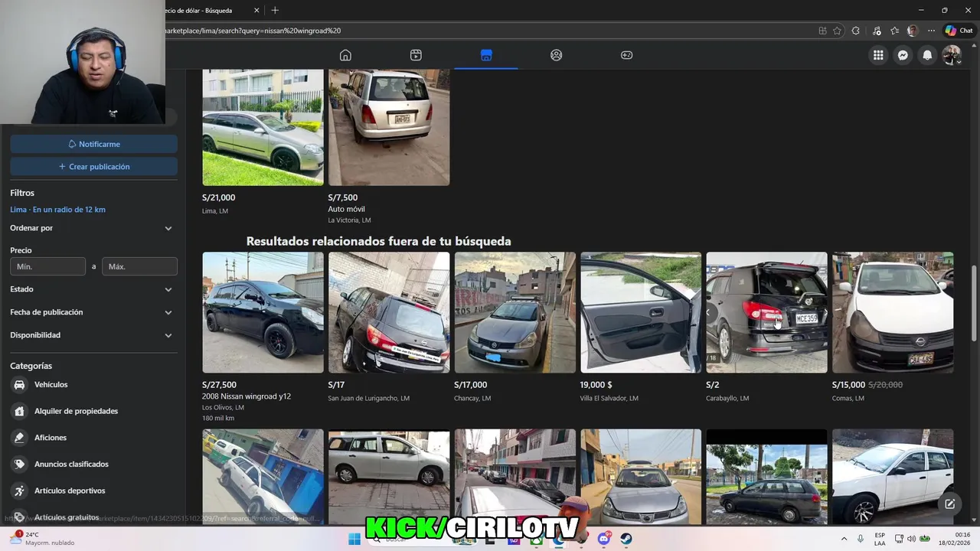
Task: Click the maximum price field
Action: (x=139, y=266)
